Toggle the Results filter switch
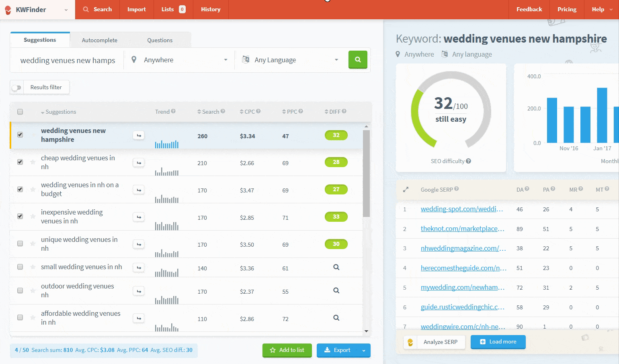Screen dimensions: 619x364 coord(16,88)
